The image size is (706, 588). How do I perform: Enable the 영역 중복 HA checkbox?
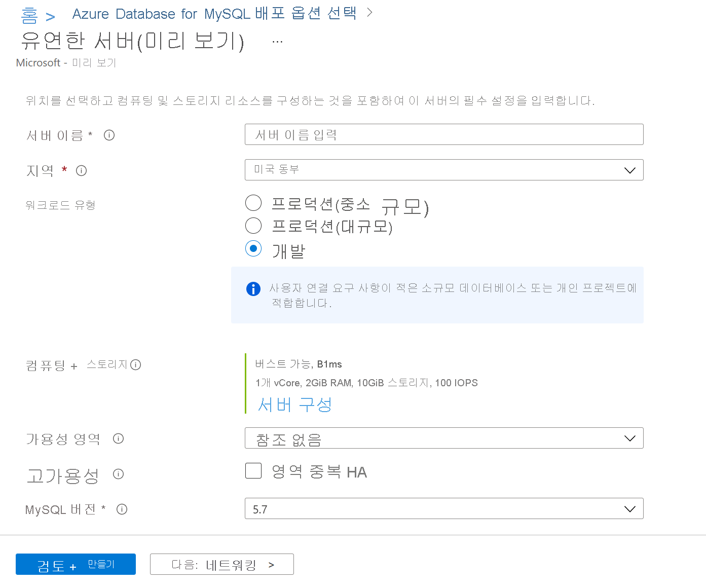[x=253, y=471]
